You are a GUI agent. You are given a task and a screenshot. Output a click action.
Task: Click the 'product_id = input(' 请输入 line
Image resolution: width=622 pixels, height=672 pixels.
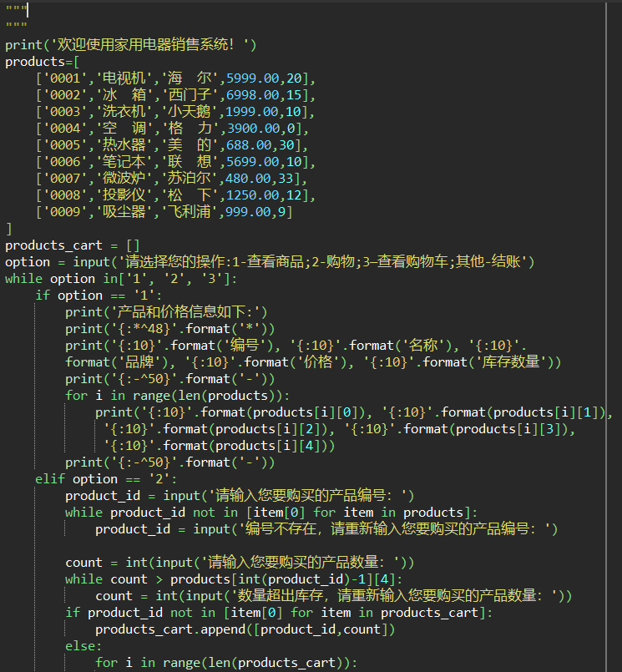[240, 496]
